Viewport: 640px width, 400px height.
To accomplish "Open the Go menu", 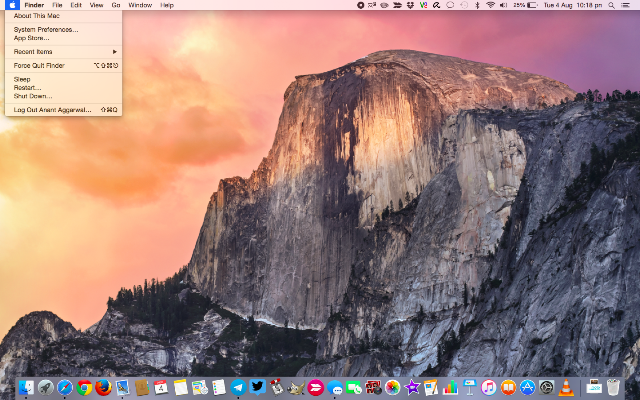I will (x=116, y=5).
